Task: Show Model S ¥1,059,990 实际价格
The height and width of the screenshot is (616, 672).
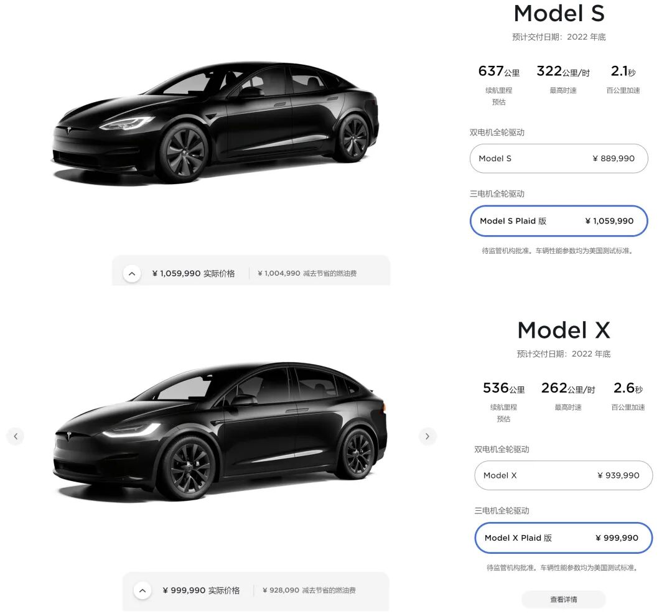Action: 194,273
